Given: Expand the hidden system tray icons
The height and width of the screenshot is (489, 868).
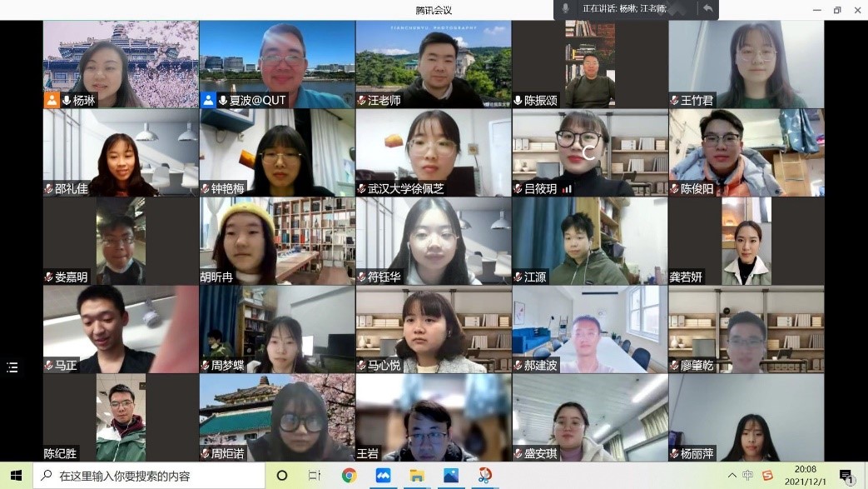Looking at the screenshot, I should point(731,476).
